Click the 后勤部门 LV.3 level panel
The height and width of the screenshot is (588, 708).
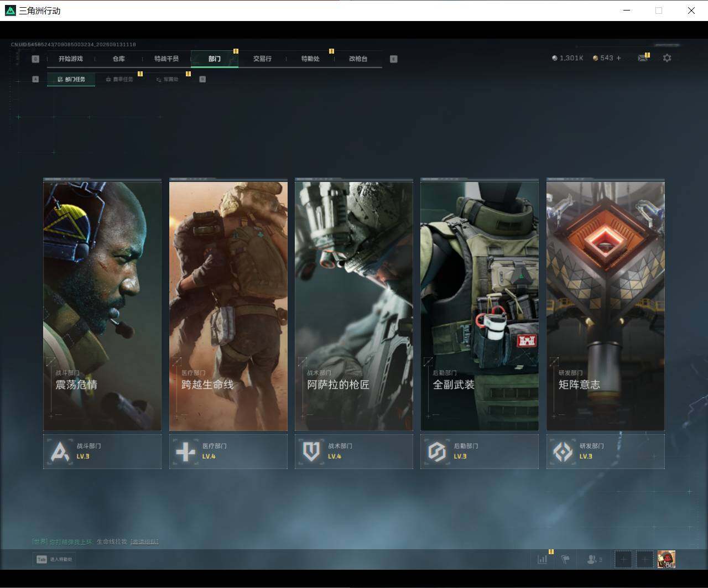click(x=480, y=451)
